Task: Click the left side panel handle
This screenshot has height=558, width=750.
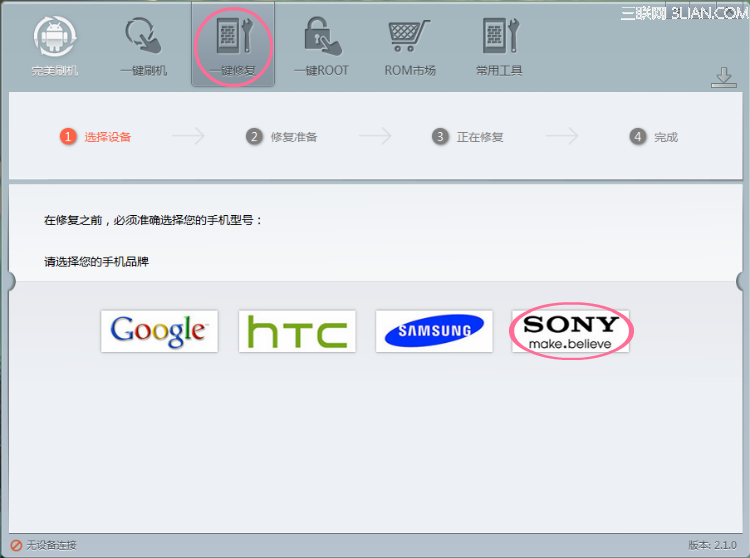Action: 11,282
